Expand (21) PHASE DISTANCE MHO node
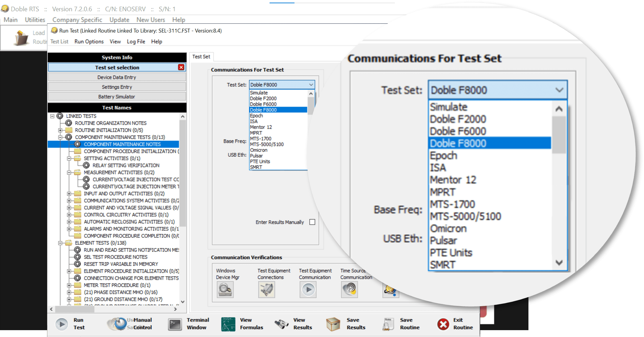 69,292
